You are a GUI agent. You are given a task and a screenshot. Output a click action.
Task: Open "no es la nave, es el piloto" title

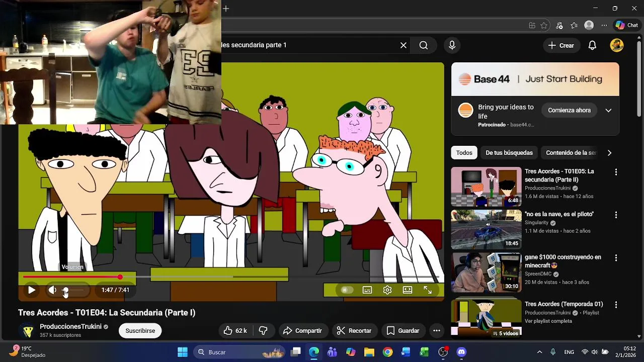pyautogui.click(x=559, y=214)
